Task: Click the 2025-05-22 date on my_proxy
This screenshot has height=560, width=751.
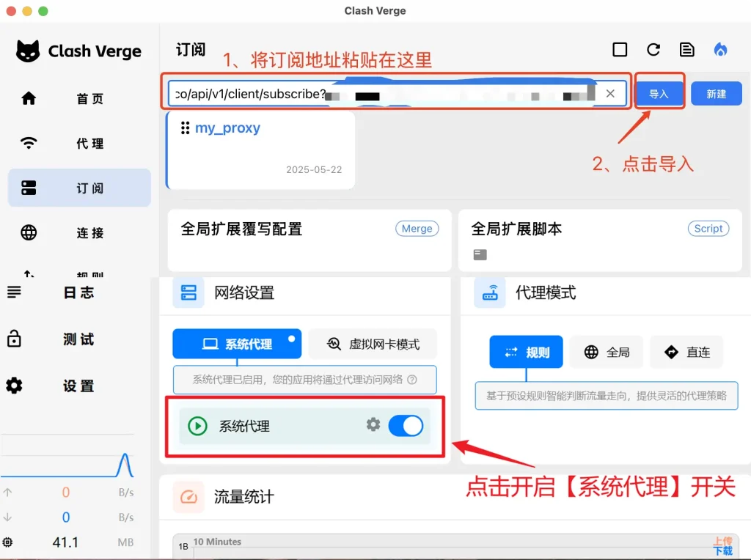Action: tap(314, 169)
